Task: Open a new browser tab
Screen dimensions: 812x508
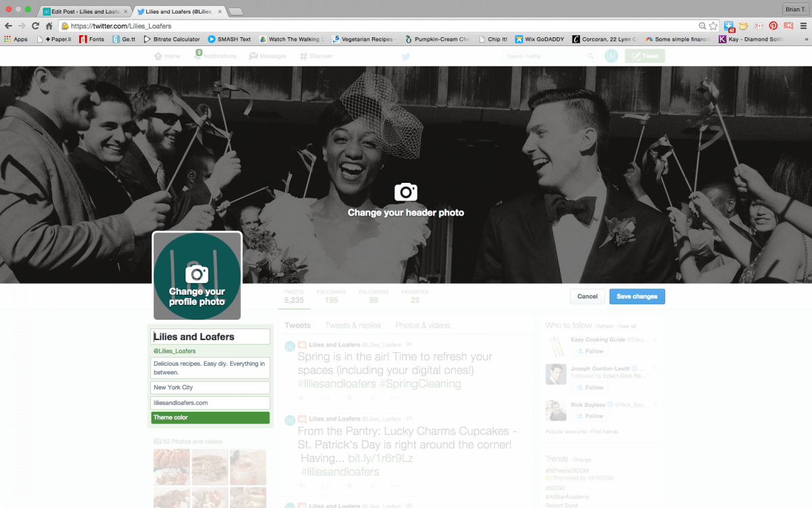Action: pyautogui.click(x=236, y=12)
